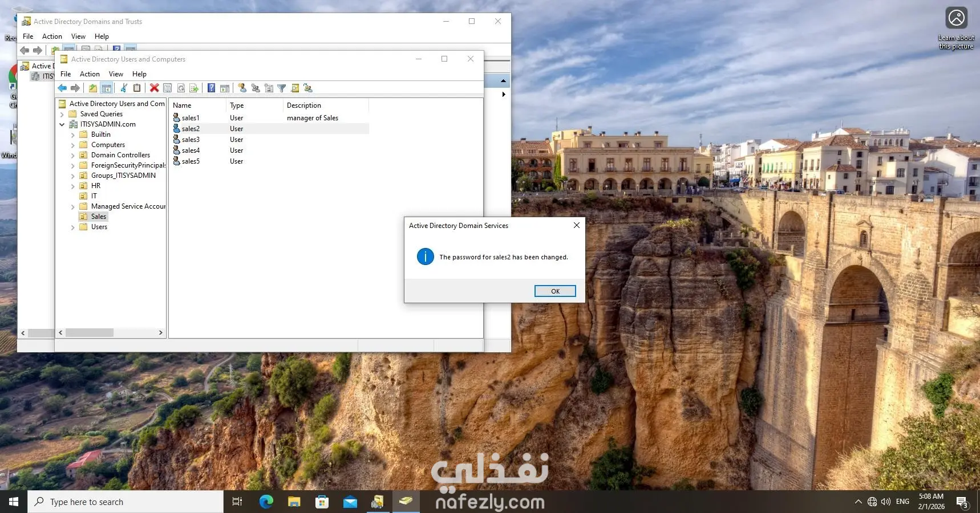Open Microsoft Edge from the taskbar
This screenshot has height=513, width=980.
point(266,502)
